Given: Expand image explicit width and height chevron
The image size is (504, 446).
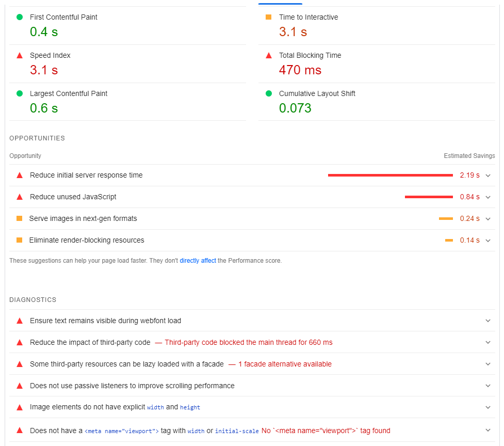Looking at the screenshot, I should (488, 407).
